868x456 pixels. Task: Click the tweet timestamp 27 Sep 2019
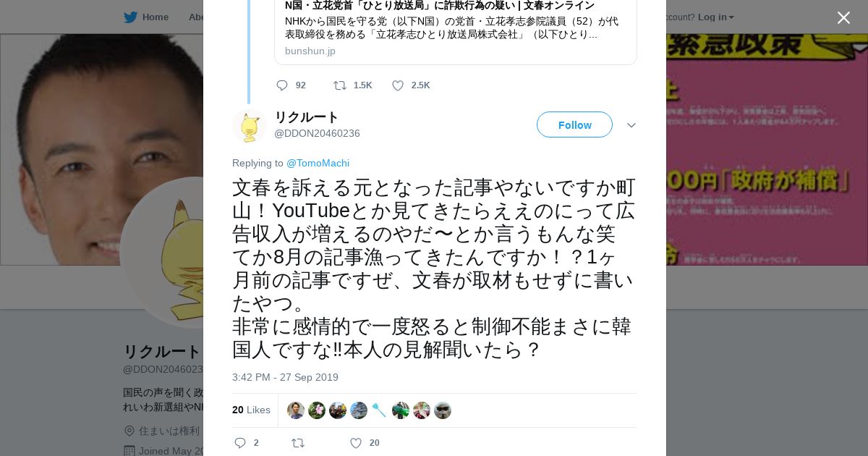(x=285, y=377)
